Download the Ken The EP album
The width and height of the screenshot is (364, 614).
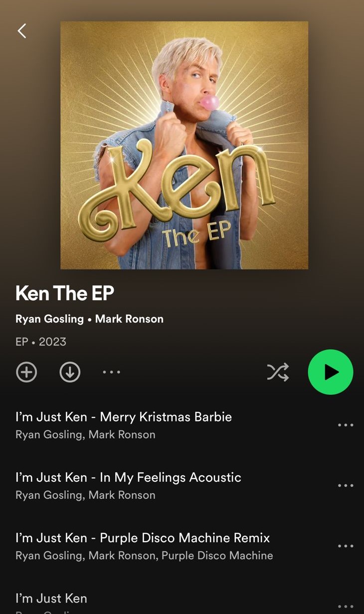[70, 372]
